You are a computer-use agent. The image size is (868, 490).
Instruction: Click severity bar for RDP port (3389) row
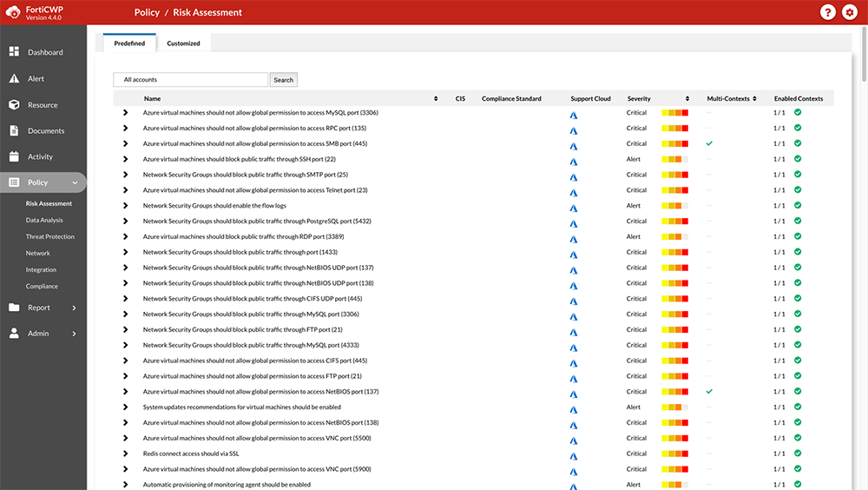(674, 236)
